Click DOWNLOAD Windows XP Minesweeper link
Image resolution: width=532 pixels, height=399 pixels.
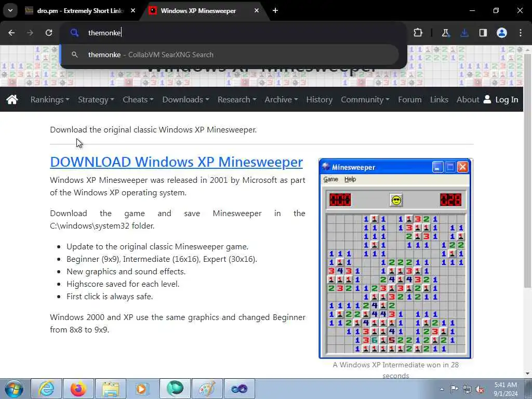point(176,162)
